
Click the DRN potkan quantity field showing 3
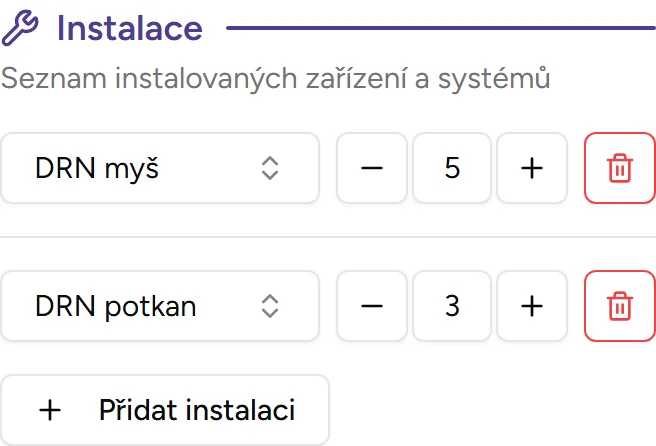pos(452,306)
